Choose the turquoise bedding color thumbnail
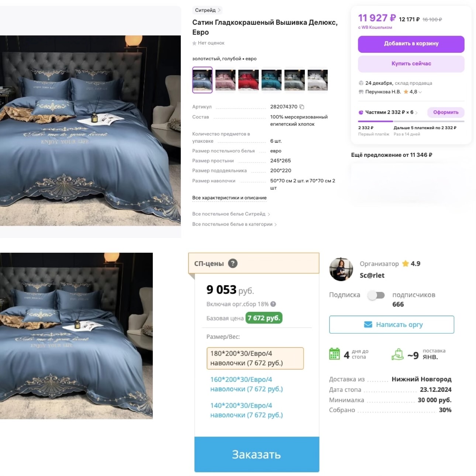Screen dimensions: 476x476 (272, 80)
